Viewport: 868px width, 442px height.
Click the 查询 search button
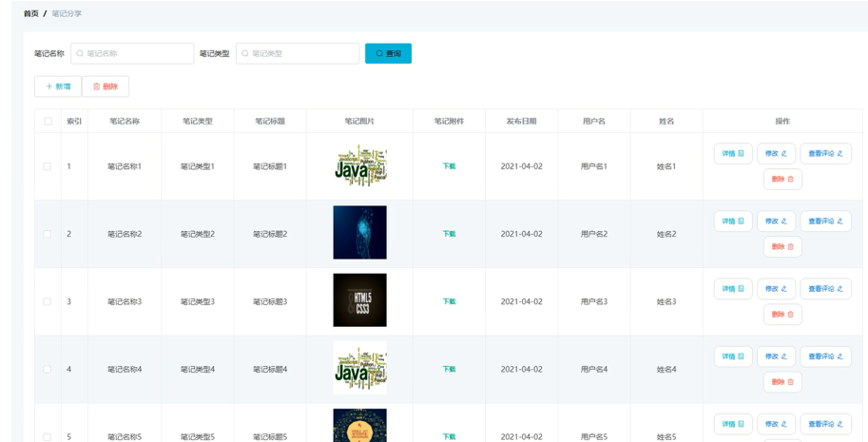coord(388,53)
